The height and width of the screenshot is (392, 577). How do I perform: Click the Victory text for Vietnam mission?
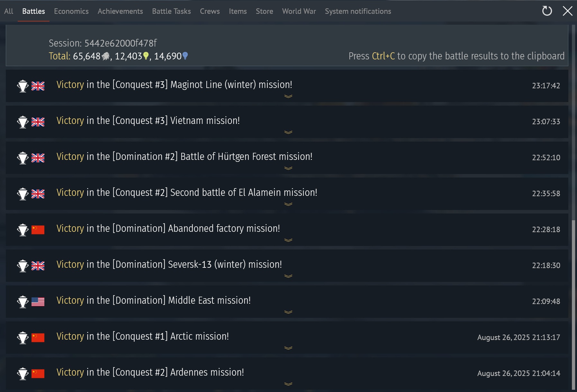70,121
